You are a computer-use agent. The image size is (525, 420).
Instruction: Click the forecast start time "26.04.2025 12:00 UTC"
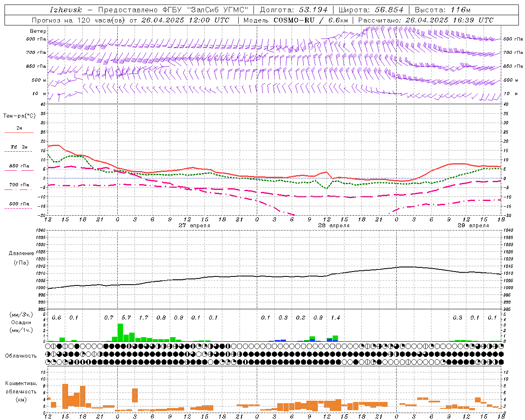pyautogui.click(x=185, y=20)
